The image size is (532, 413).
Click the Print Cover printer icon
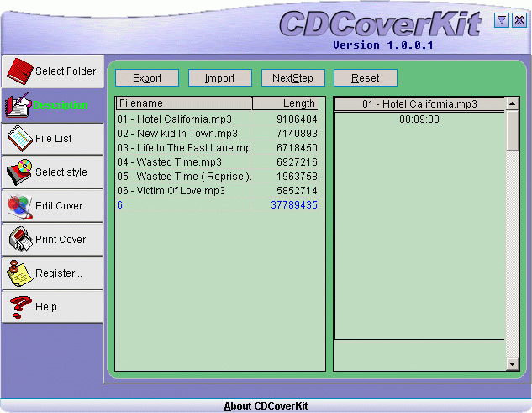[20, 239]
